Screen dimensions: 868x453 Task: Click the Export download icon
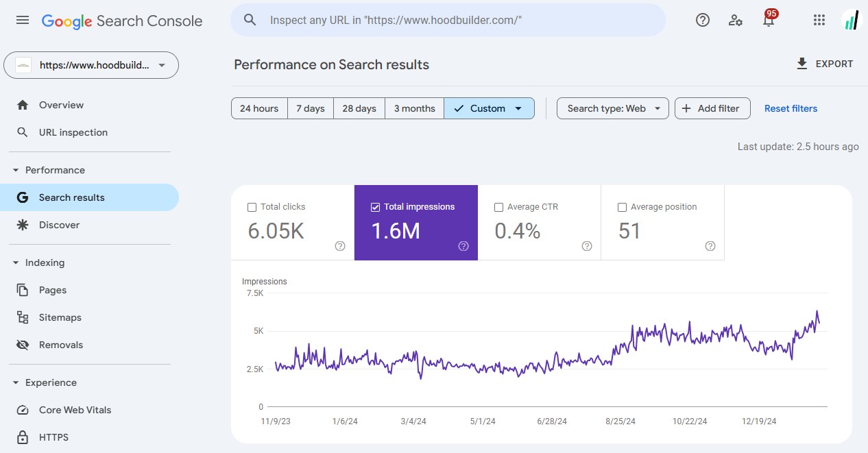coord(802,64)
